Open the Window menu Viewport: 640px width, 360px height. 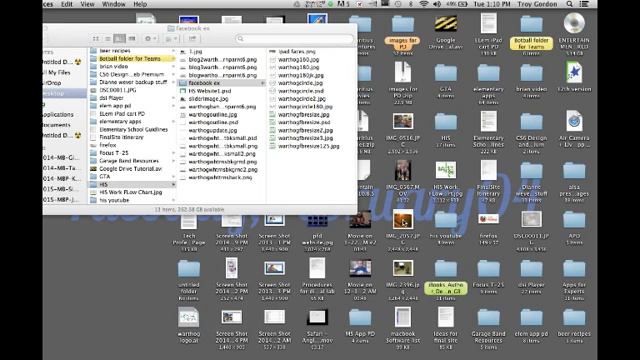point(113,4)
